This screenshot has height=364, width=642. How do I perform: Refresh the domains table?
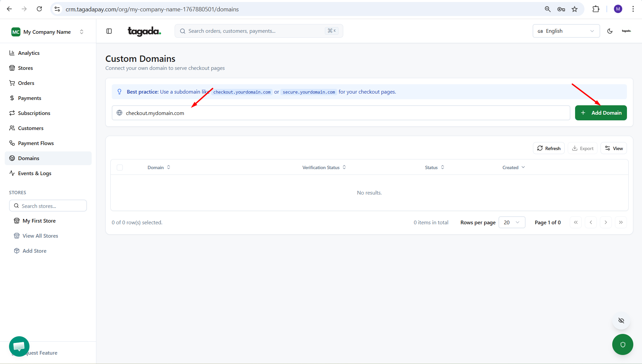pyautogui.click(x=549, y=148)
